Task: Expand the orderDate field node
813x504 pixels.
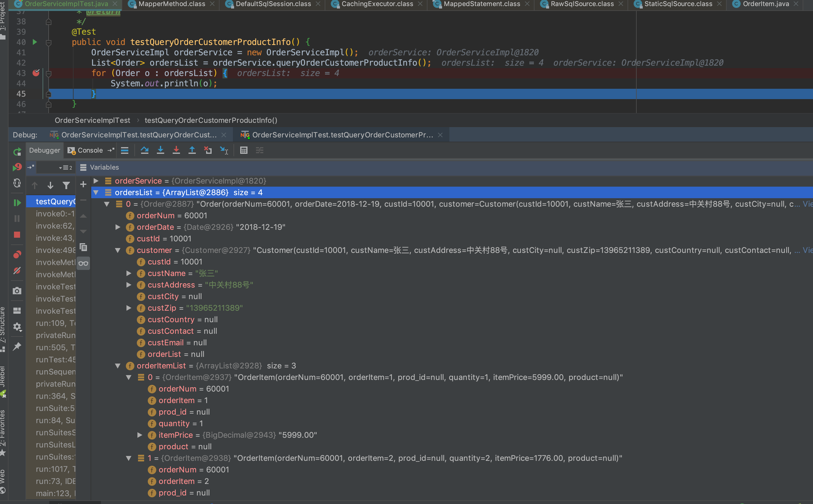Action: click(118, 227)
